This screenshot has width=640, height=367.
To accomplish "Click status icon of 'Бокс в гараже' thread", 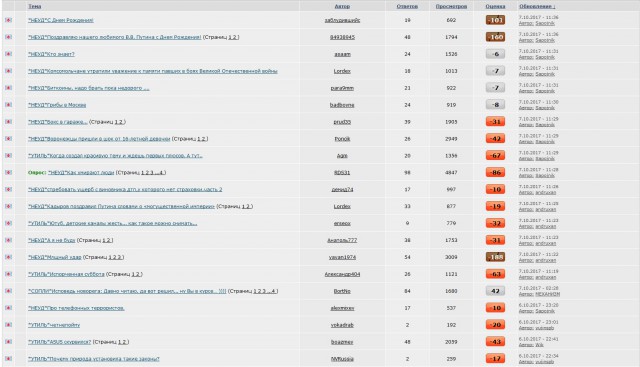I will tap(8, 122).
